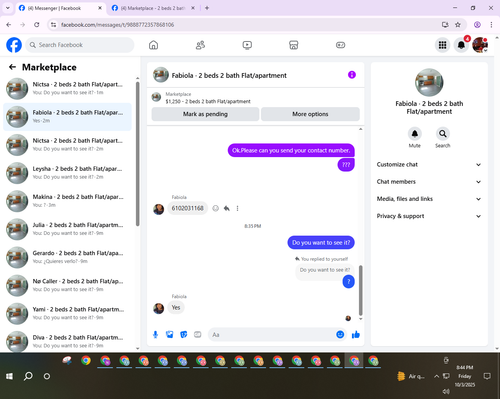Open the emoji picker in message box

340,334
